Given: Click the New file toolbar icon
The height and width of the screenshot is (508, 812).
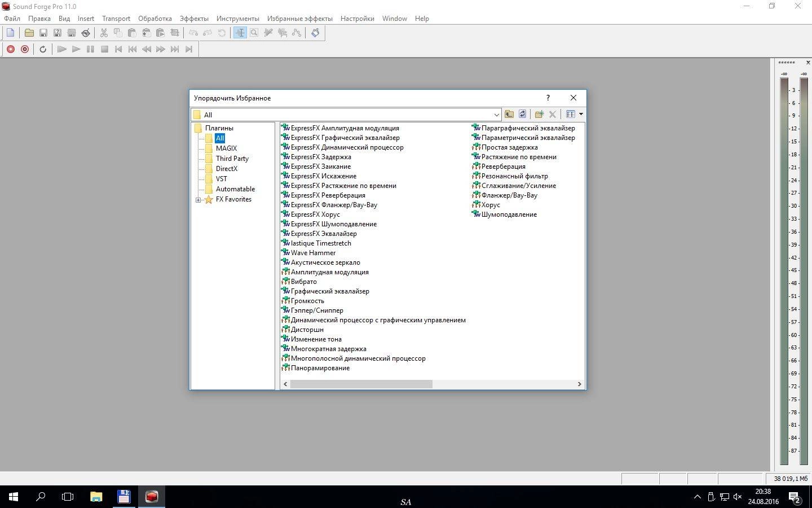Looking at the screenshot, I should click(10, 33).
